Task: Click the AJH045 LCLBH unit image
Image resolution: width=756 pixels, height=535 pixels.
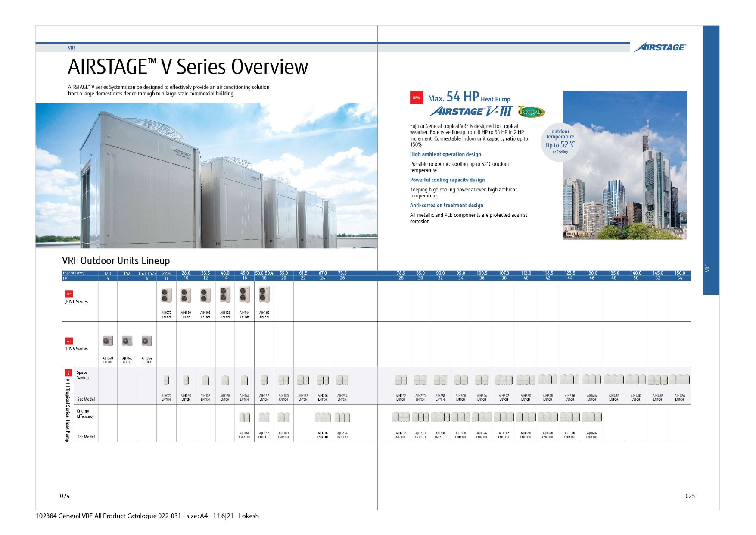Action: pos(127,341)
